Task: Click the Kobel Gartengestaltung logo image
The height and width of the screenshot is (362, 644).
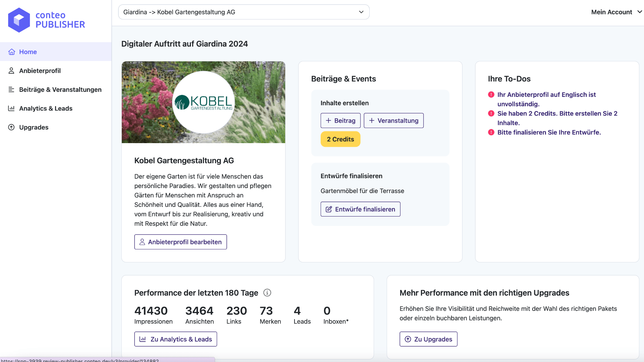Action: point(204,102)
